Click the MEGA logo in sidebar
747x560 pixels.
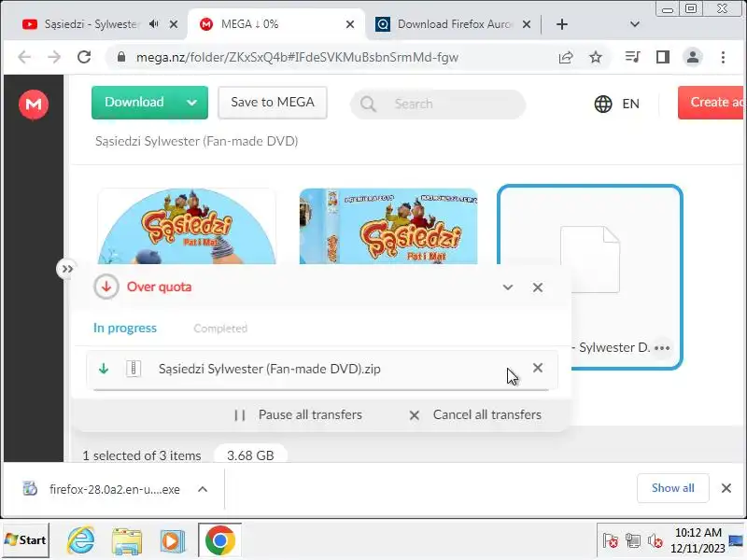[34, 104]
